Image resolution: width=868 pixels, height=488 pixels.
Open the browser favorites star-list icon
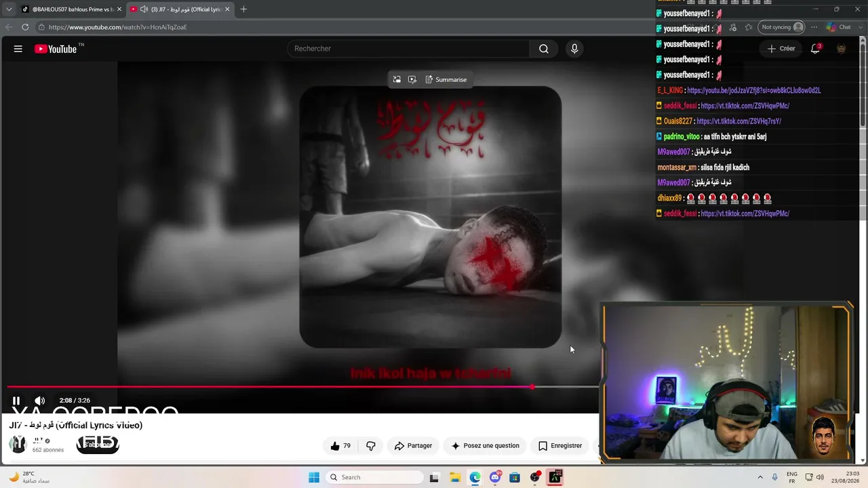coord(749,27)
